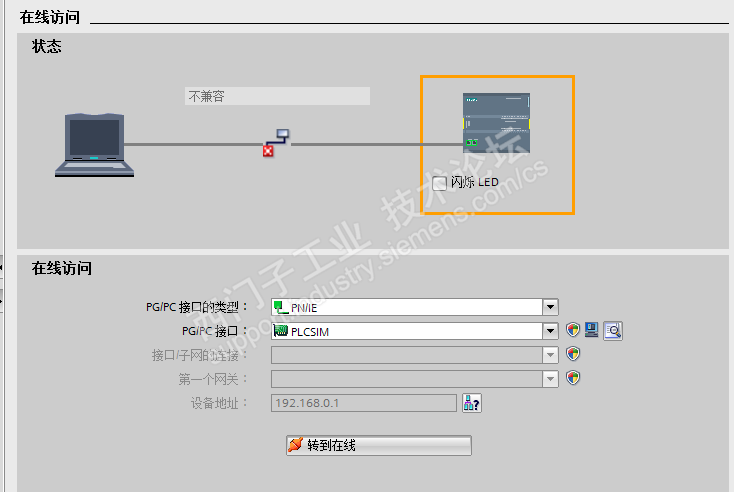Open the 第一个网关 dropdown arrow

[x=550, y=379]
